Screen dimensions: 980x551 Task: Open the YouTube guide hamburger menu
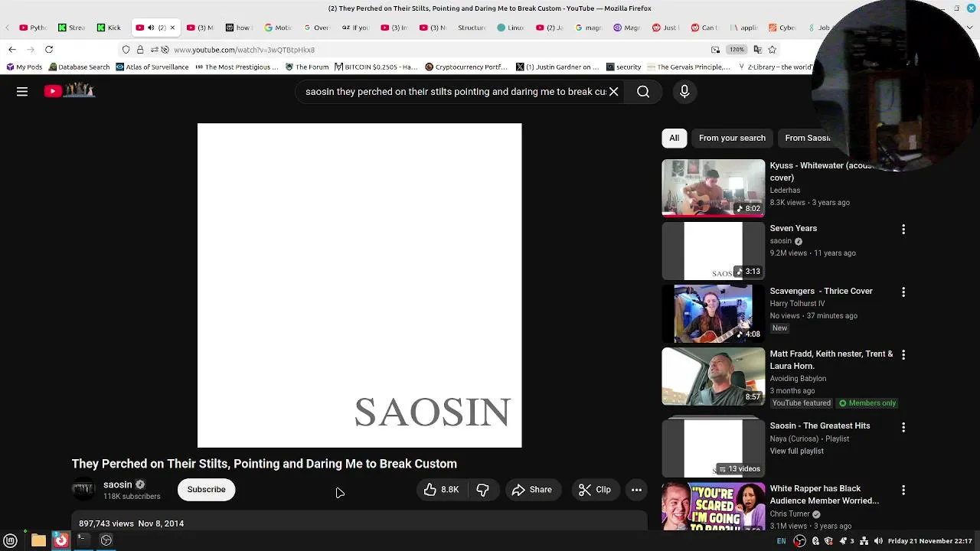click(22, 91)
